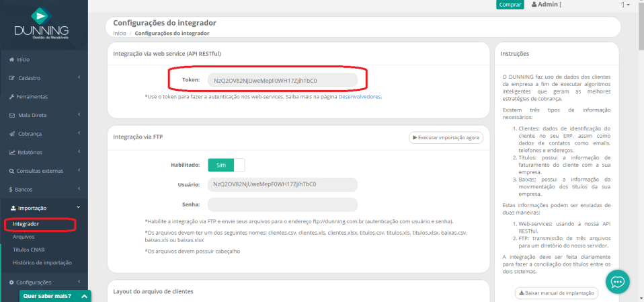Click the Início home icon in the sidebar
Image resolution: width=644 pixels, height=302 pixels.
[x=12, y=59]
